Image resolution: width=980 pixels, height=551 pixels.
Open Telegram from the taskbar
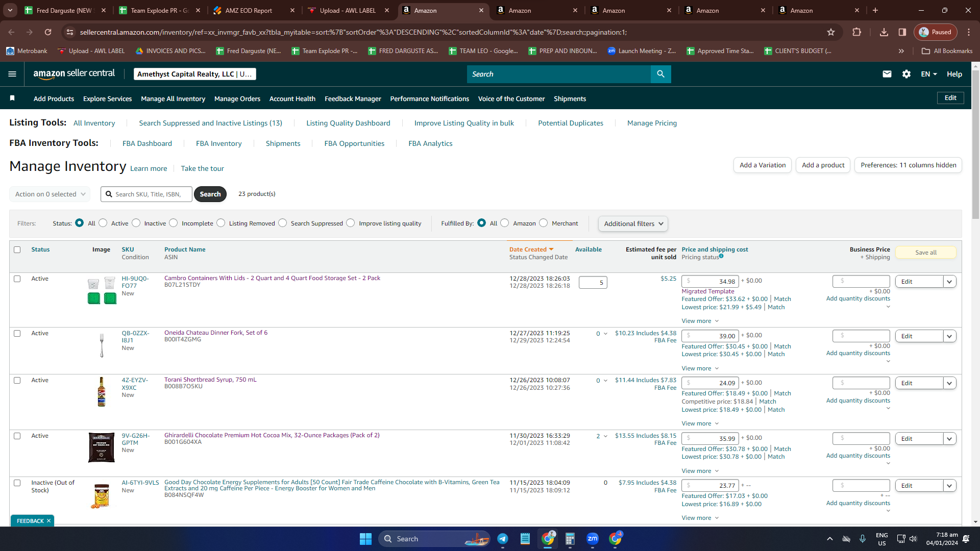(x=503, y=539)
